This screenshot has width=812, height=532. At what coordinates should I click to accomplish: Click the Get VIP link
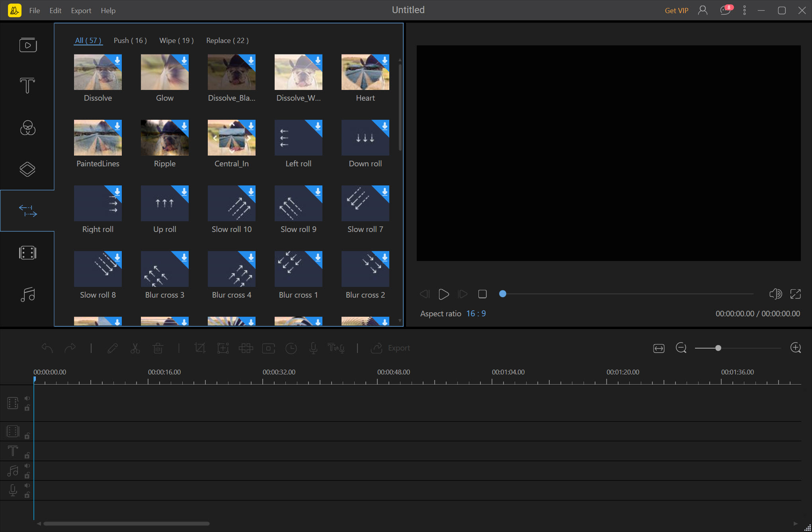pos(676,11)
